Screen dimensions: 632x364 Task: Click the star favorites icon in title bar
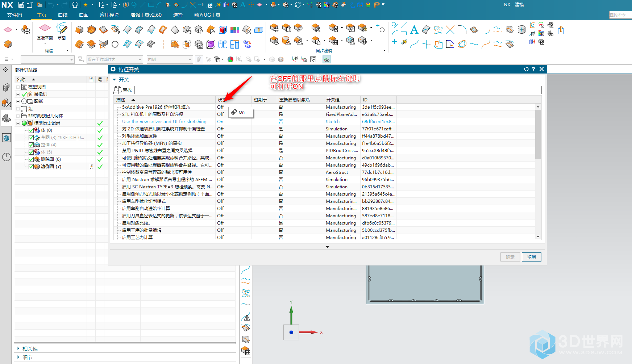[86, 5]
